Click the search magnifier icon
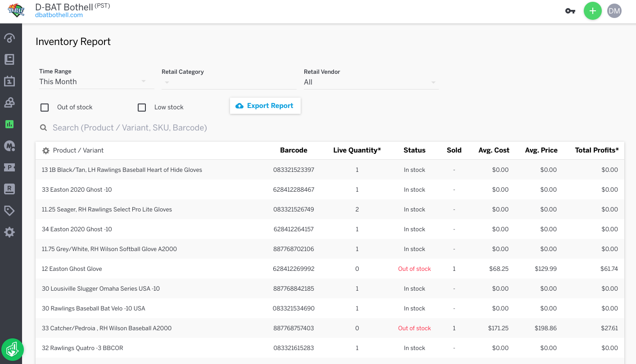Viewport: 636px width, 364px height. point(44,128)
